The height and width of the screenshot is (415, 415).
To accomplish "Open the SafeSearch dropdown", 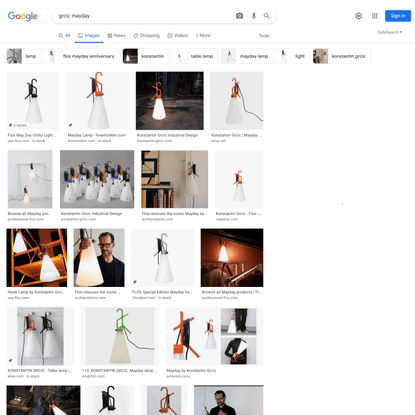I will click(389, 32).
